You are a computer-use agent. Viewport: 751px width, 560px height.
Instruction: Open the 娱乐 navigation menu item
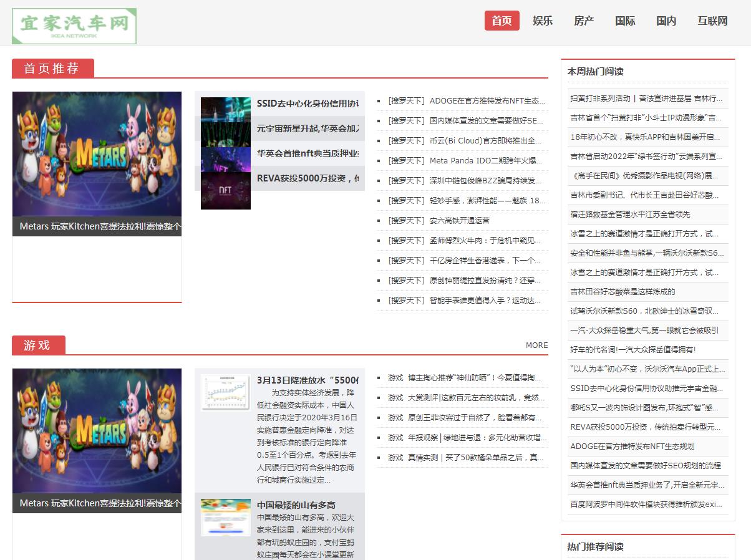pyautogui.click(x=543, y=21)
